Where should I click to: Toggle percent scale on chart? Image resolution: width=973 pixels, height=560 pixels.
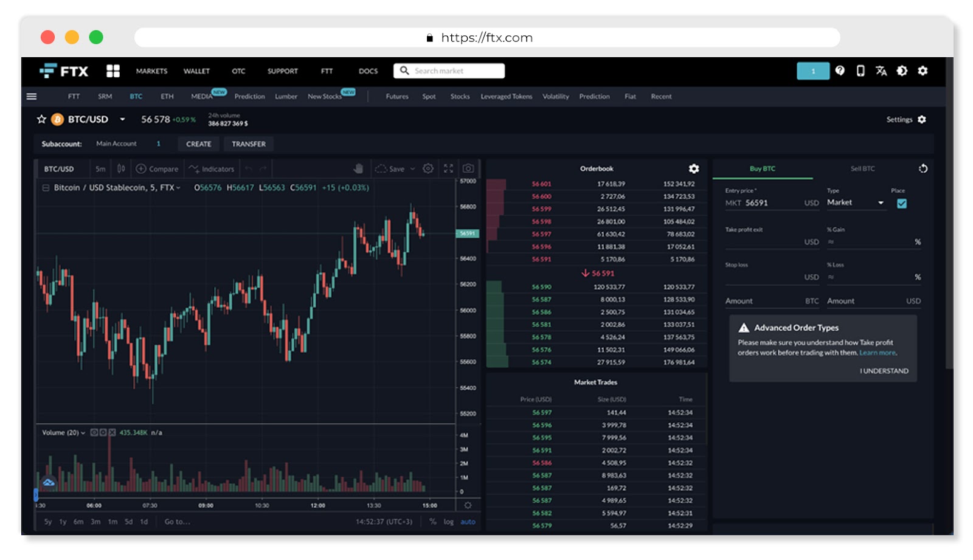432,522
